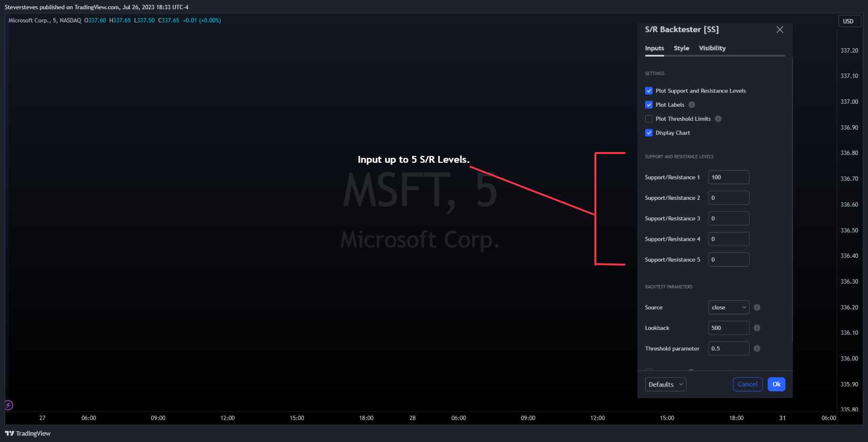Click the 12:00 time label after 27
The width and height of the screenshot is (868, 442).
[x=227, y=418]
